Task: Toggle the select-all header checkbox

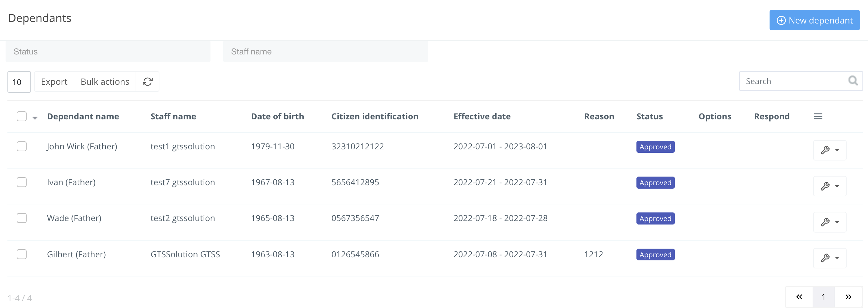Action: pos(22,117)
